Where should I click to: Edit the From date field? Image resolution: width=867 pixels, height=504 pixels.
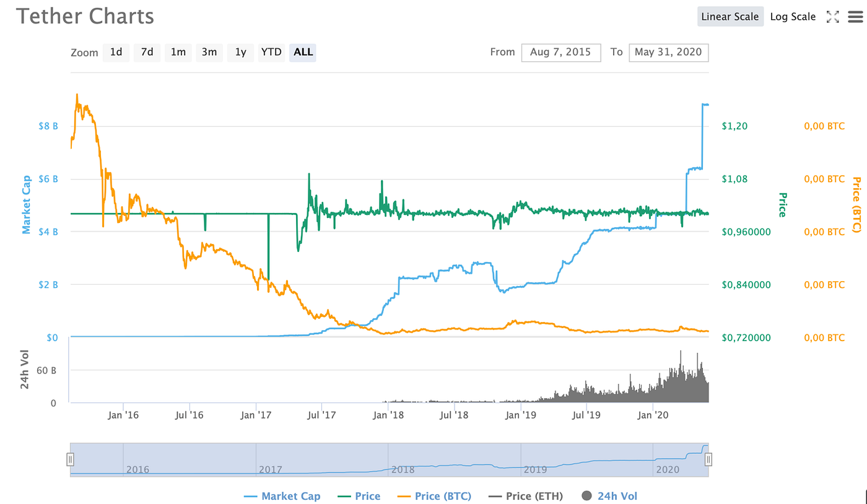pos(561,52)
